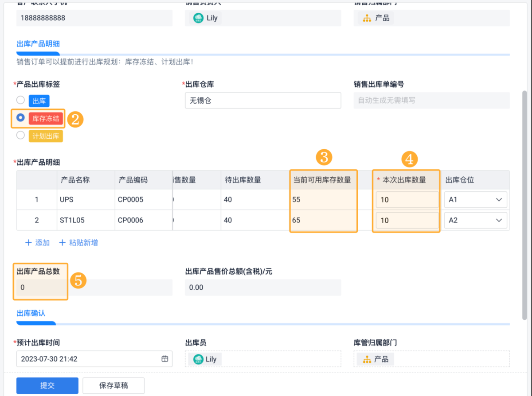This screenshot has height=396, width=532.
Task: Edit 本次出库数量 for ST1L05 row
Action: (x=407, y=220)
